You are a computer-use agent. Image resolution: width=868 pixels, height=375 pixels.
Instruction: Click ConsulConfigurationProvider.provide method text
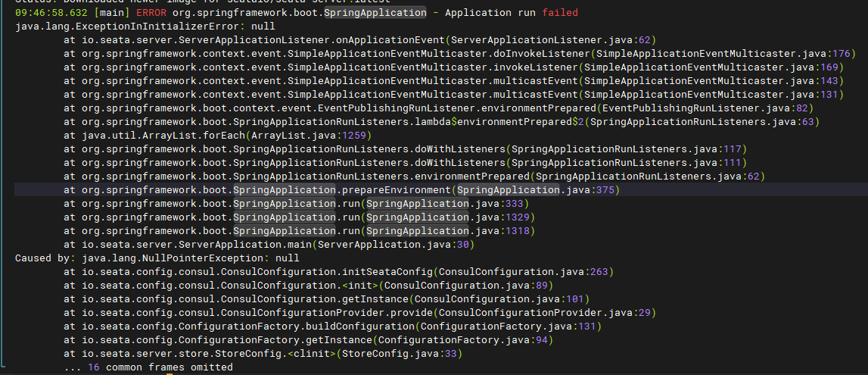point(327,312)
